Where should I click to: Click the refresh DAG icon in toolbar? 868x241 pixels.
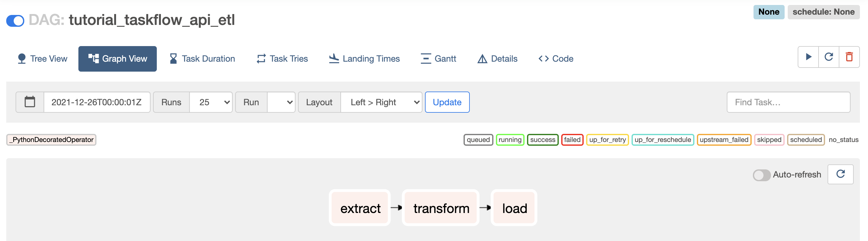coord(829,57)
